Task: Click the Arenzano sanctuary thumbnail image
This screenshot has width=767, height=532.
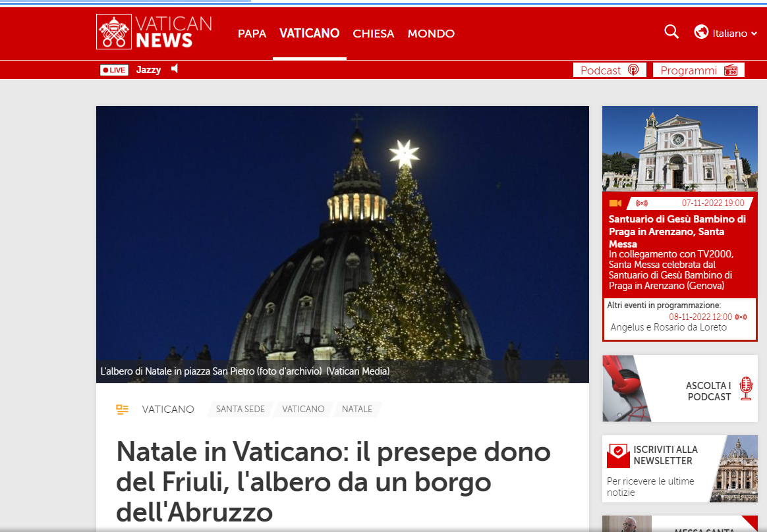Action: [680, 149]
